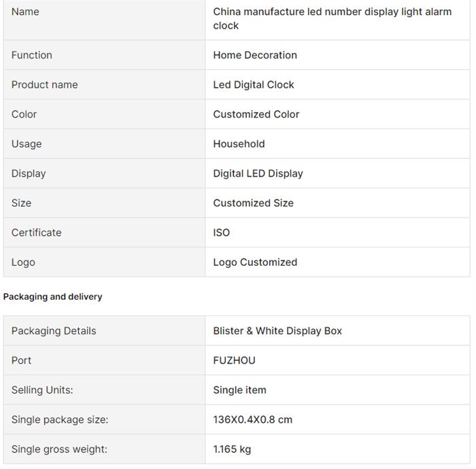Click the 'Customized Size' cell
Image resolution: width=476 pixels, height=469 pixels.
point(253,203)
